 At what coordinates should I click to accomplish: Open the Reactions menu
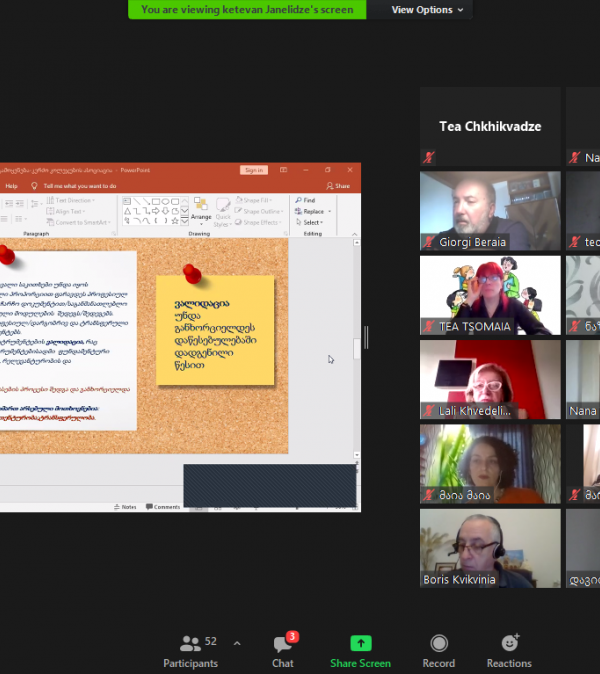tap(509, 651)
